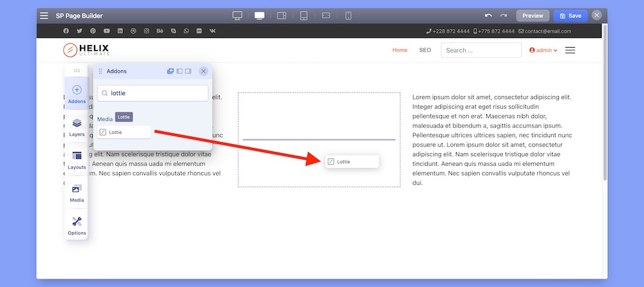Viewport: 644px width, 287px height.
Task: Open the SP Page Builder hamburger menu
Action: pos(44,15)
